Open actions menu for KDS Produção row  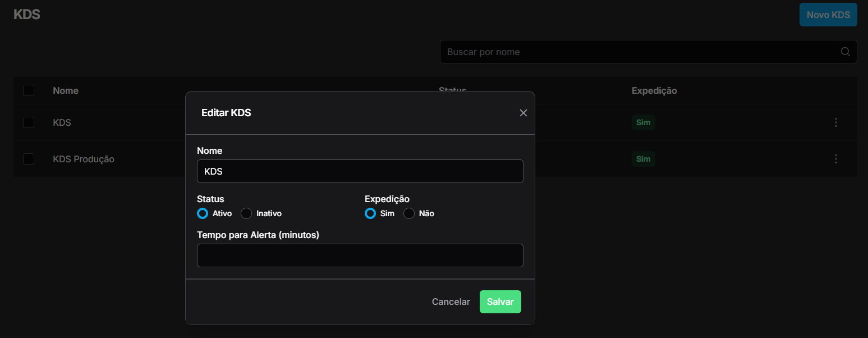836,159
